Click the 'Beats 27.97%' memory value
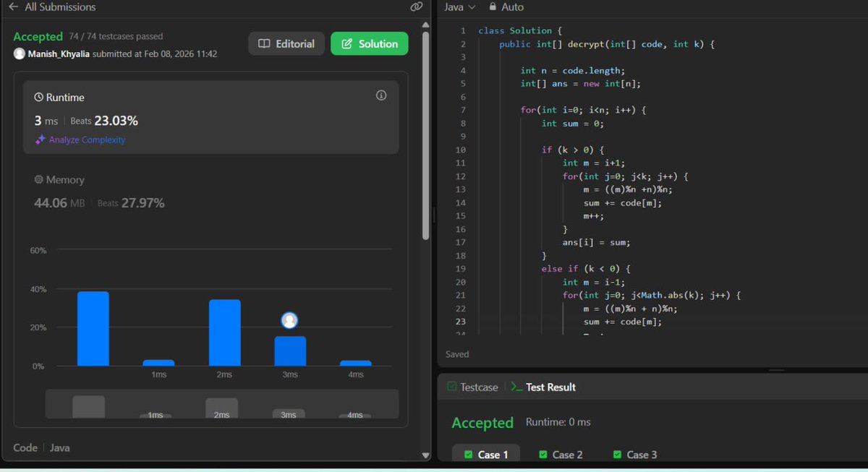 131,203
